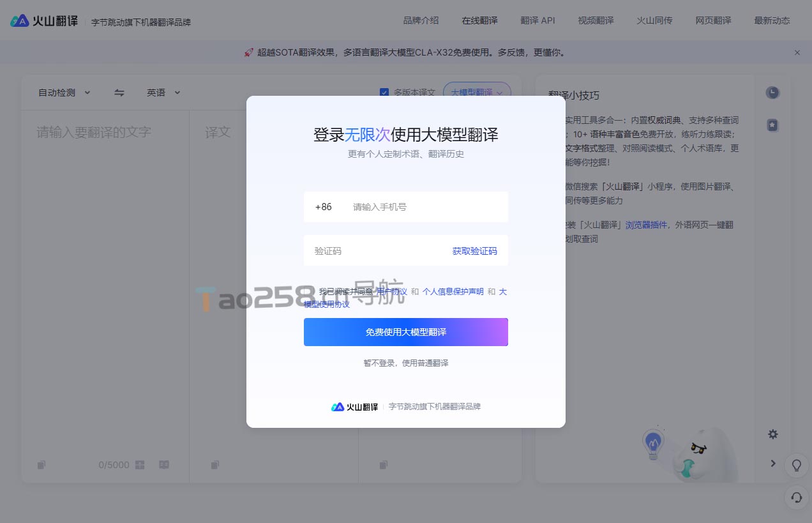Expand the 大模型翻译 model dropdown
The height and width of the screenshot is (523, 812).
click(x=477, y=93)
